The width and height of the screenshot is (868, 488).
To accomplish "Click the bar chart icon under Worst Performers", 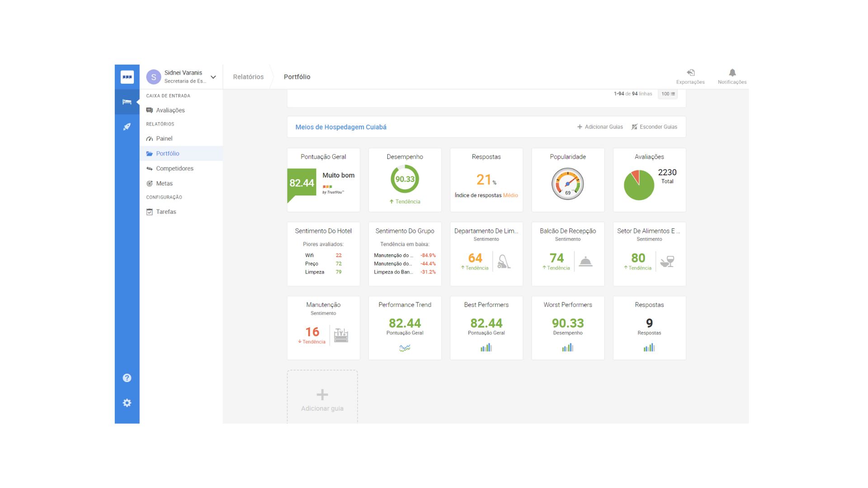I will coord(568,347).
